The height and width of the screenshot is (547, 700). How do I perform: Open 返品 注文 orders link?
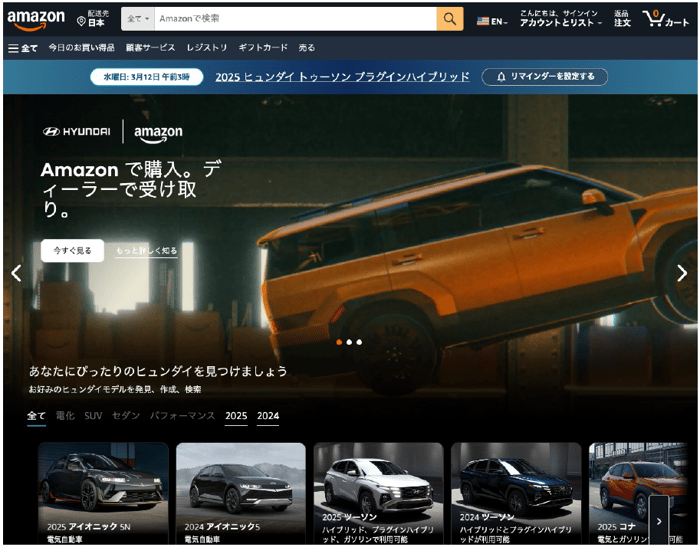pos(622,19)
